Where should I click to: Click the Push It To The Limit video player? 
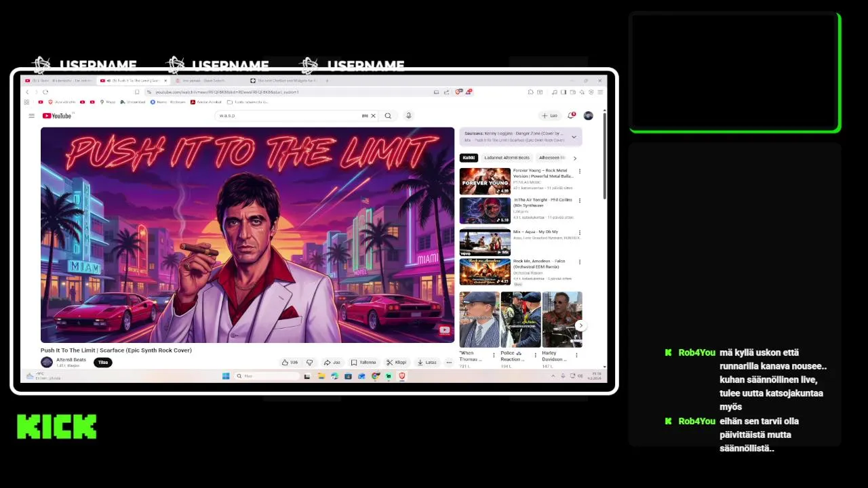coord(248,235)
